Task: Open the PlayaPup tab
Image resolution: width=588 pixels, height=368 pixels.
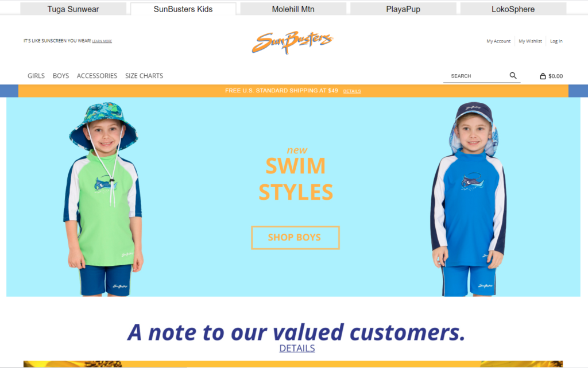Action: 403,9
